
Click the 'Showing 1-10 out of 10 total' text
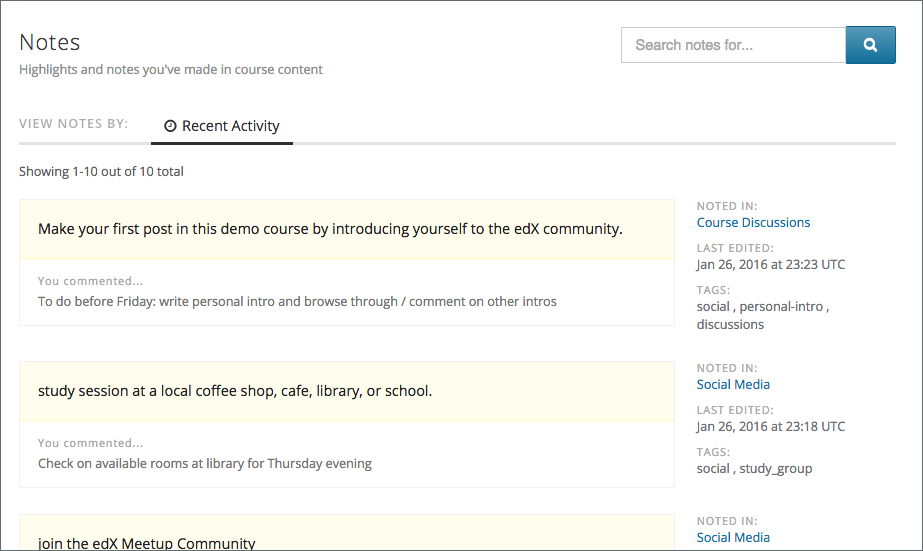(x=101, y=171)
